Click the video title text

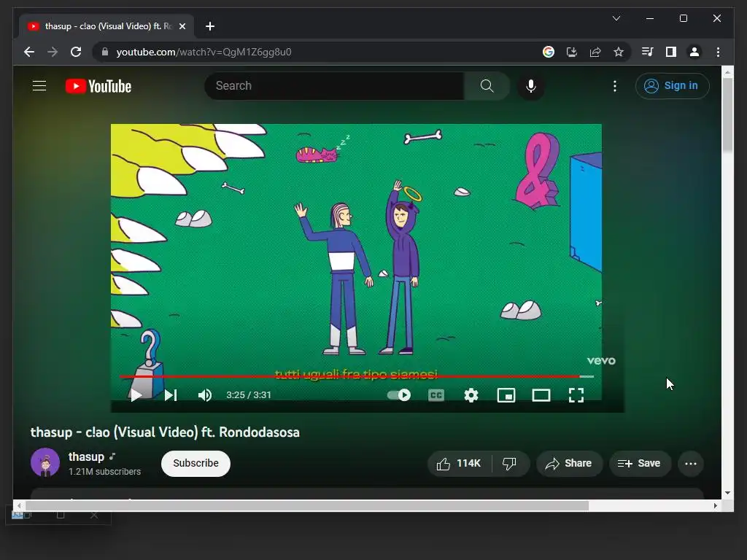tap(166, 432)
